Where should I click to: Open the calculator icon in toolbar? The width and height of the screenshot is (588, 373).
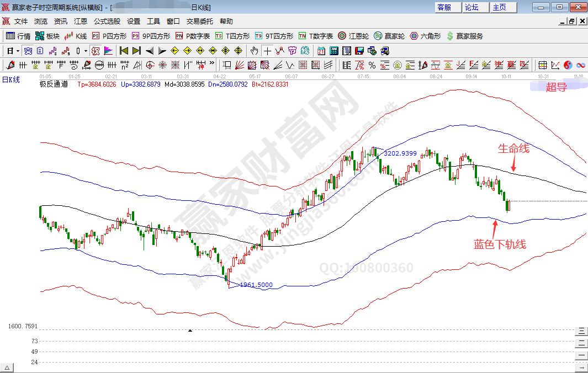[334, 51]
